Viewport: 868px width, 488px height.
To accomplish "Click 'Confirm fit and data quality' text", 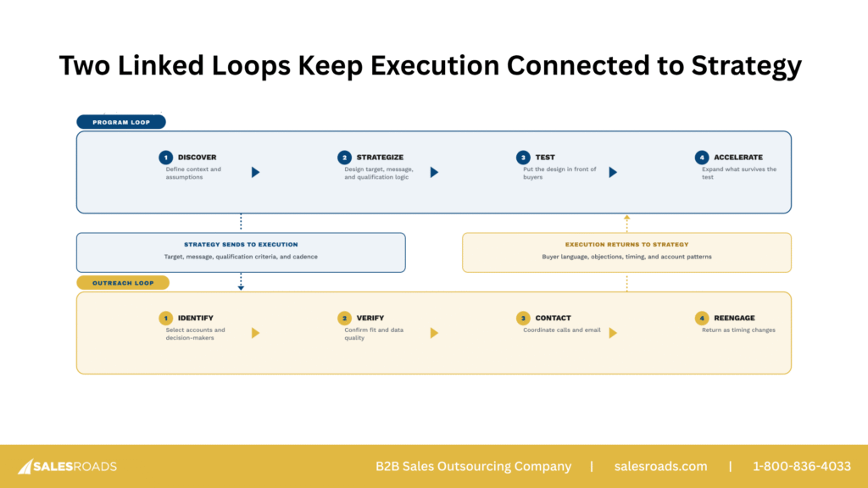I will pyautogui.click(x=374, y=334).
